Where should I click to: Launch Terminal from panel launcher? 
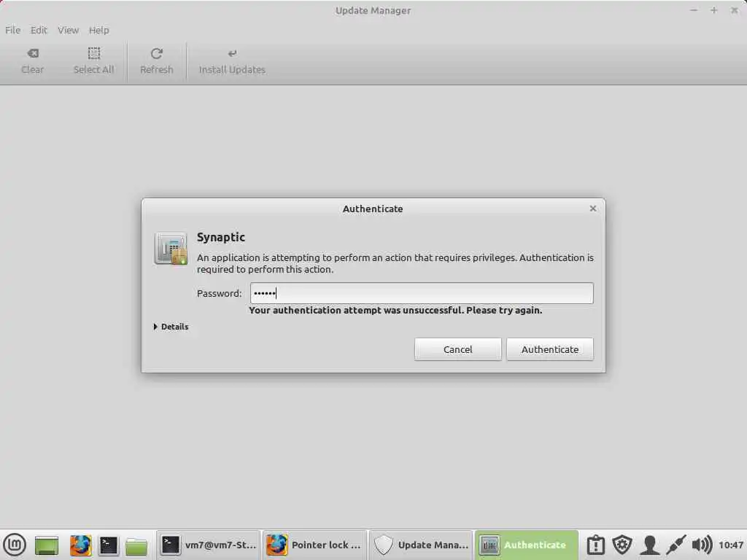coord(108,545)
